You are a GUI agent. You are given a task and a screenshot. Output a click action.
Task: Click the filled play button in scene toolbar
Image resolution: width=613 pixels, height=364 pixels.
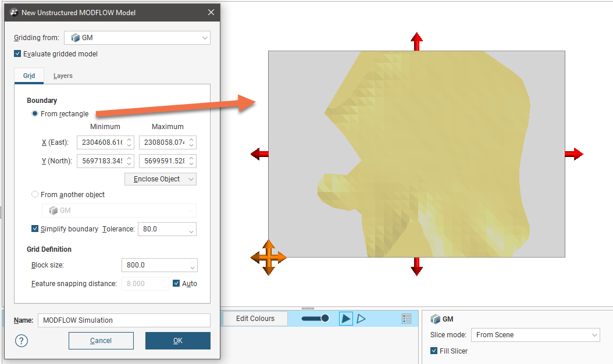click(345, 319)
